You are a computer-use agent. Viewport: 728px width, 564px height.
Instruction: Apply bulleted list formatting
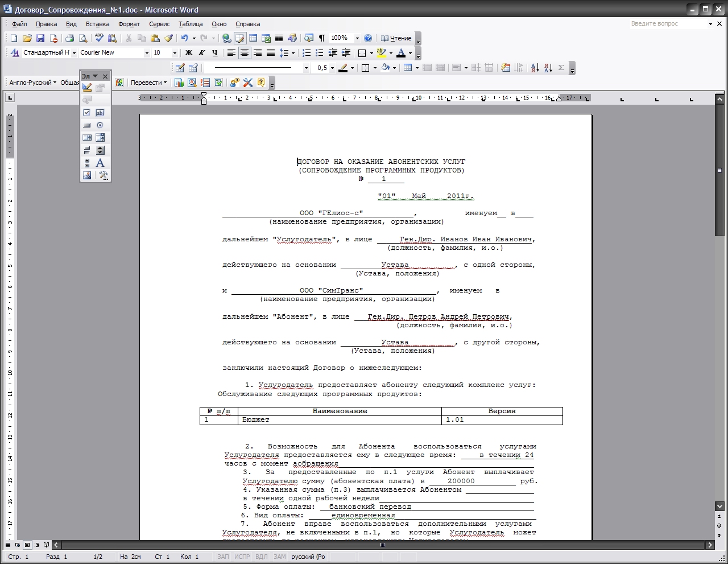tap(320, 52)
